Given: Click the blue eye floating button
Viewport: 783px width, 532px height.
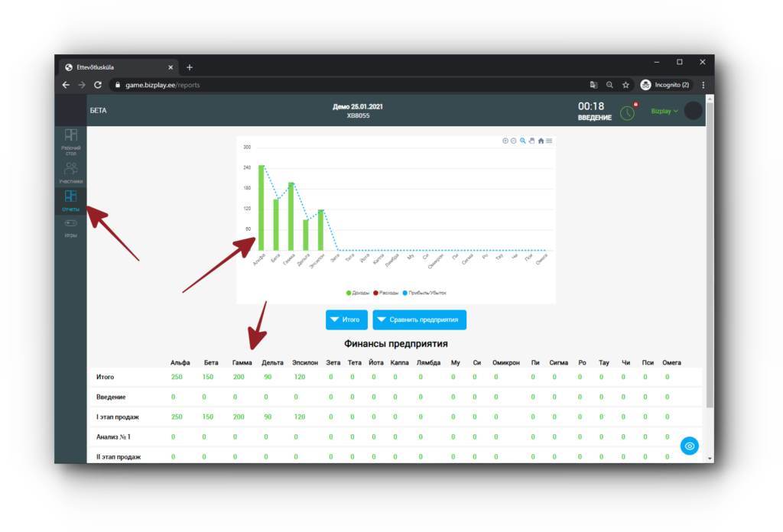Looking at the screenshot, I should (x=690, y=446).
